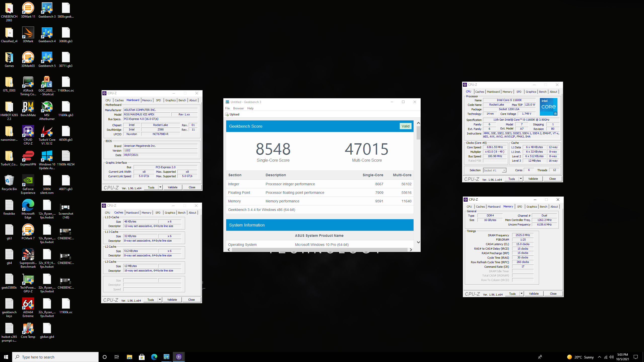Click the Geekbench scrollbar down arrow
The height and width of the screenshot is (362, 644).
(418, 242)
